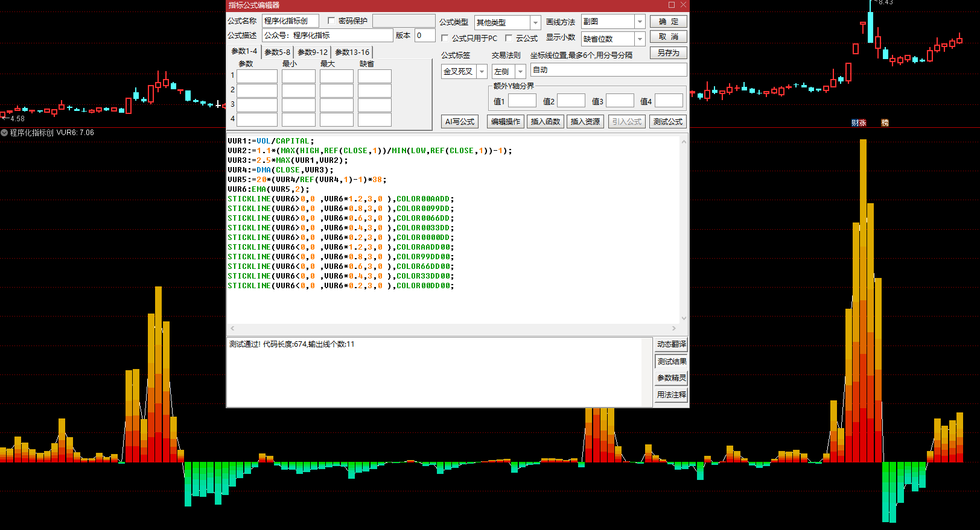Open the 公式类型 dropdown
Viewport: 980px width, 530px height.
click(535, 22)
